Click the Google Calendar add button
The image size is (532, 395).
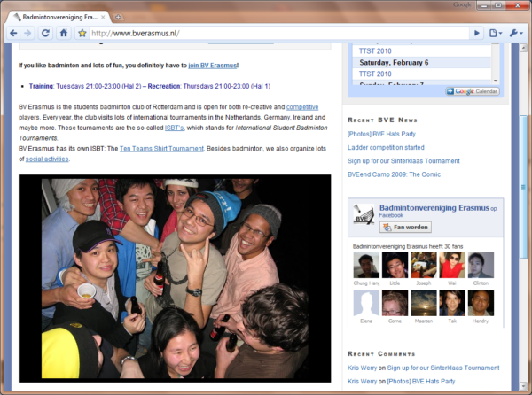473,91
